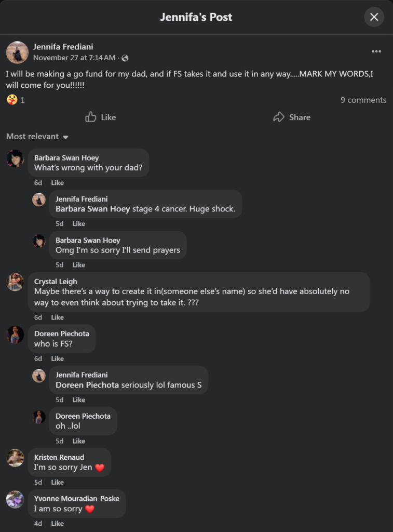The image size is (393, 532).
Task: Open the three-dot post options menu
Action: (376, 51)
